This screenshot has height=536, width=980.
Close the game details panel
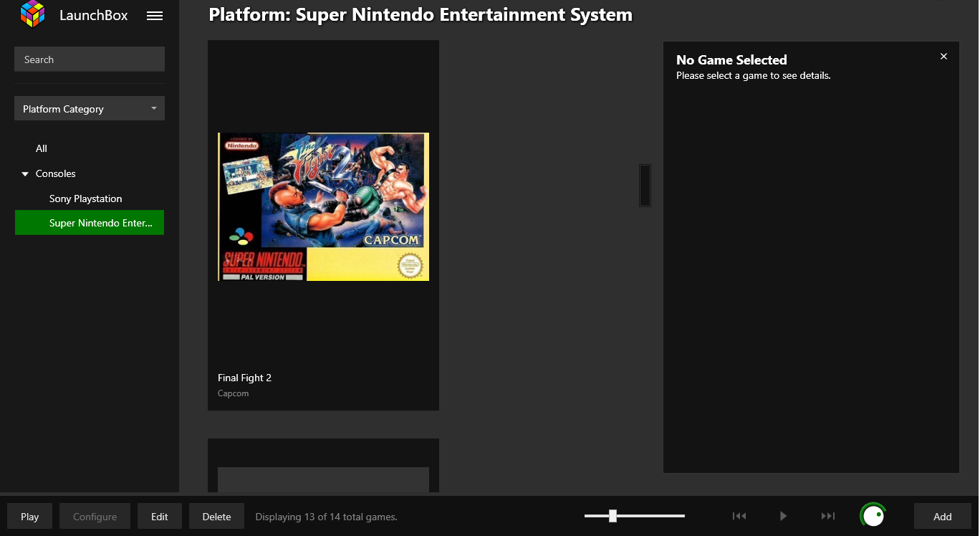point(943,57)
